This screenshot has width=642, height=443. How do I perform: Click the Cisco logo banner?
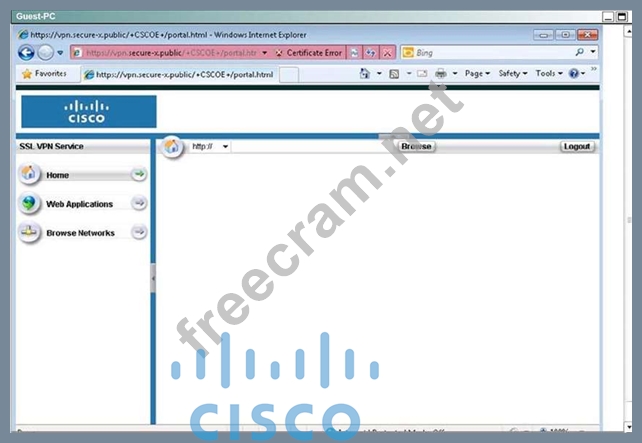point(88,112)
